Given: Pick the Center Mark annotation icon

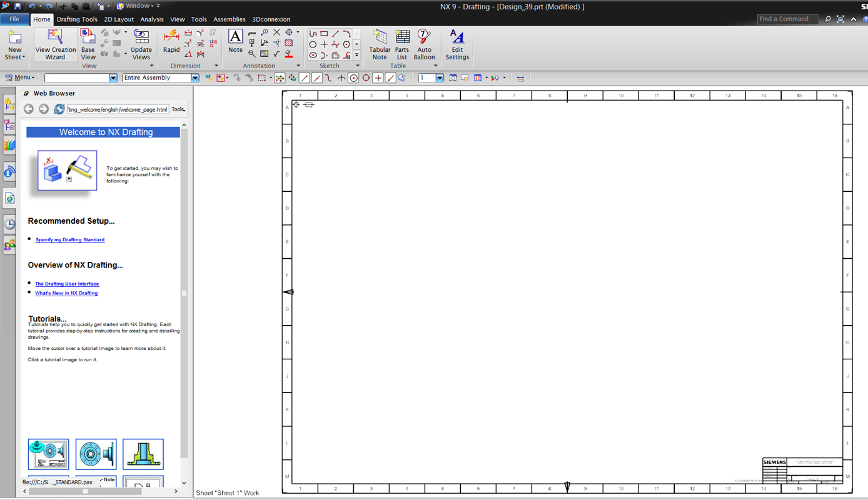Looking at the screenshot, I should (x=289, y=32).
